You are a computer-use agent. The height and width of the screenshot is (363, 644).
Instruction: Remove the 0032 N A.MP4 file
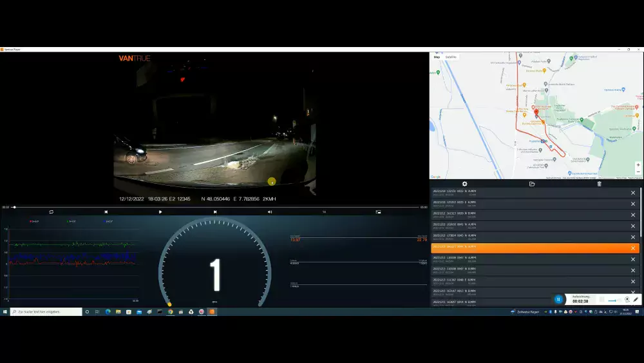[x=633, y=193]
